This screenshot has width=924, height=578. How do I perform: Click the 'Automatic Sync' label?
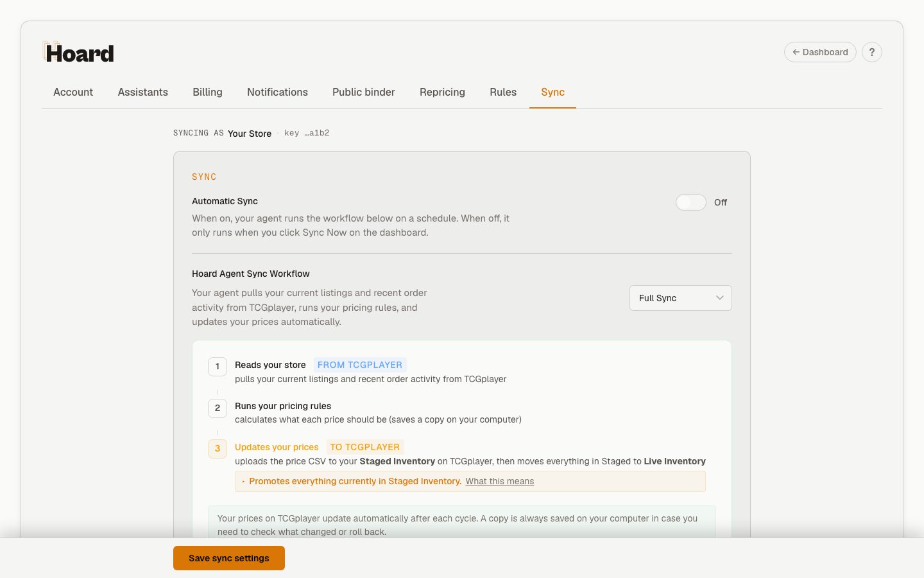tap(225, 201)
